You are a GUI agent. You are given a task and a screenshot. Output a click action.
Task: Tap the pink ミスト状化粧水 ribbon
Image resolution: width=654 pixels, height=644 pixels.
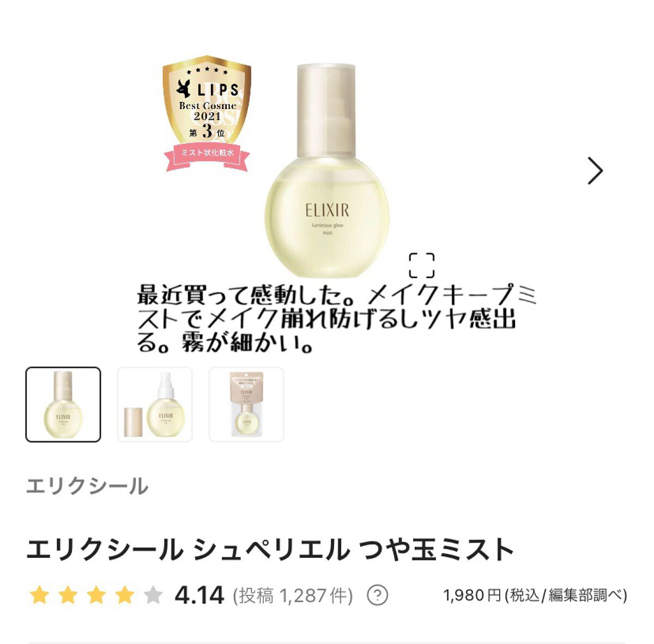coord(207,154)
